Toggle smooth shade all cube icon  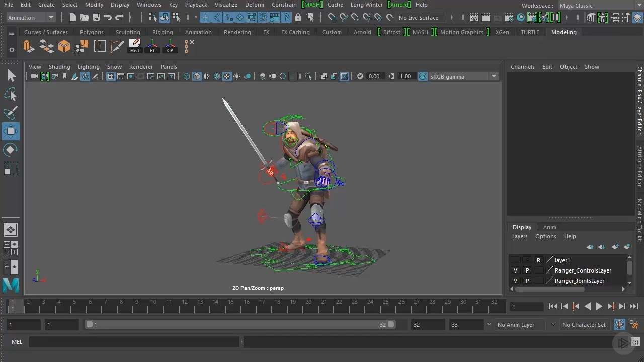pos(197,76)
